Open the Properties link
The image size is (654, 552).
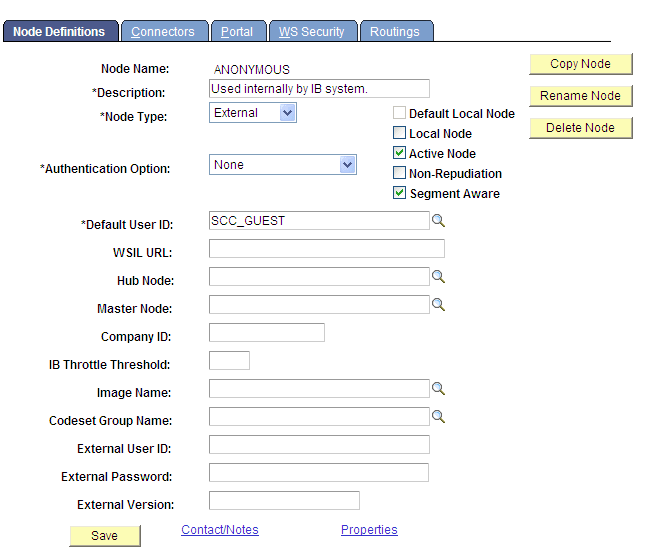click(369, 529)
